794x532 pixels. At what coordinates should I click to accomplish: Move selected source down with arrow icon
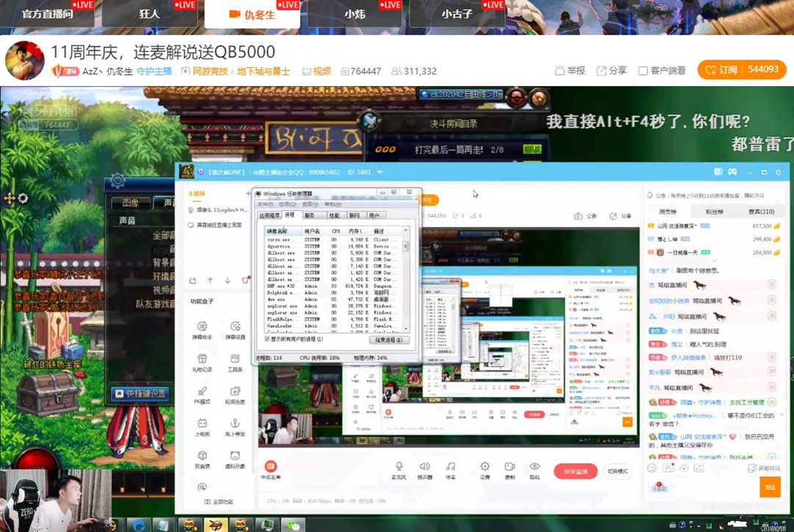pyautogui.click(x=228, y=281)
